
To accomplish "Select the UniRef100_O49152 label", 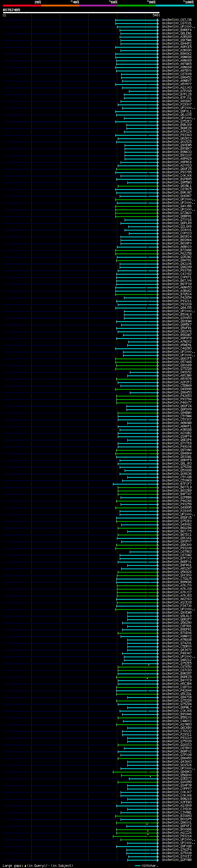I will point(177,372).
